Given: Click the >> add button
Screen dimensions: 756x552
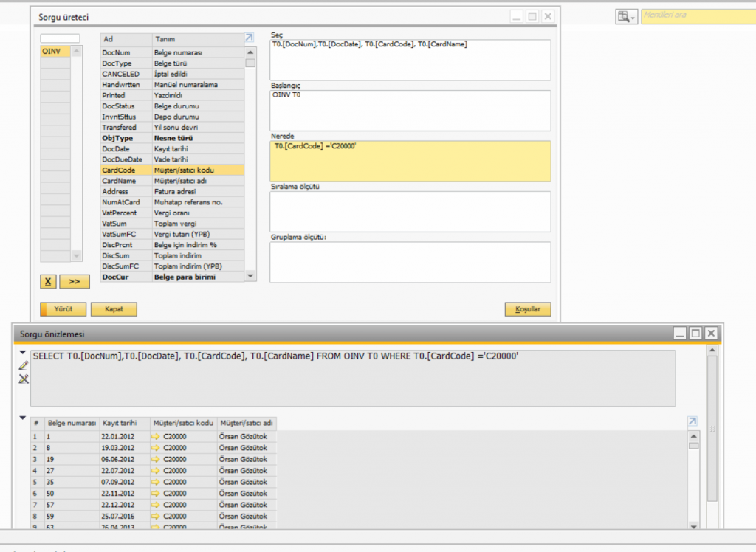Looking at the screenshot, I should (74, 281).
